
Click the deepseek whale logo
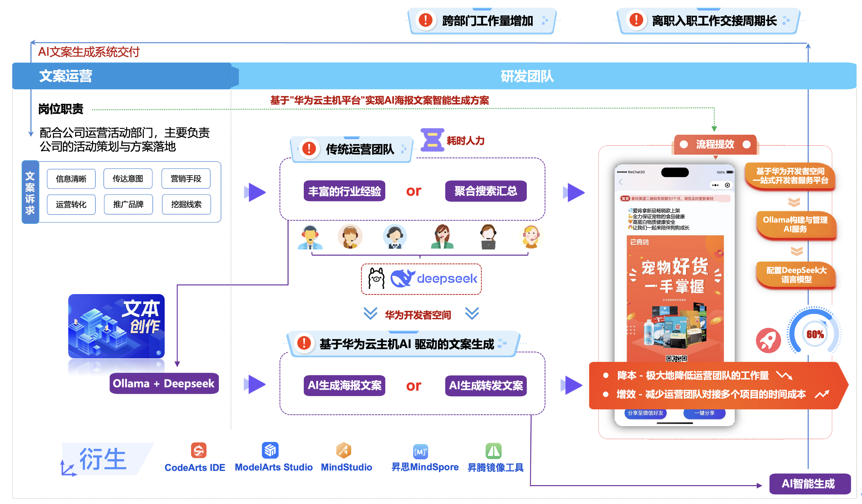tap(402, 278)
